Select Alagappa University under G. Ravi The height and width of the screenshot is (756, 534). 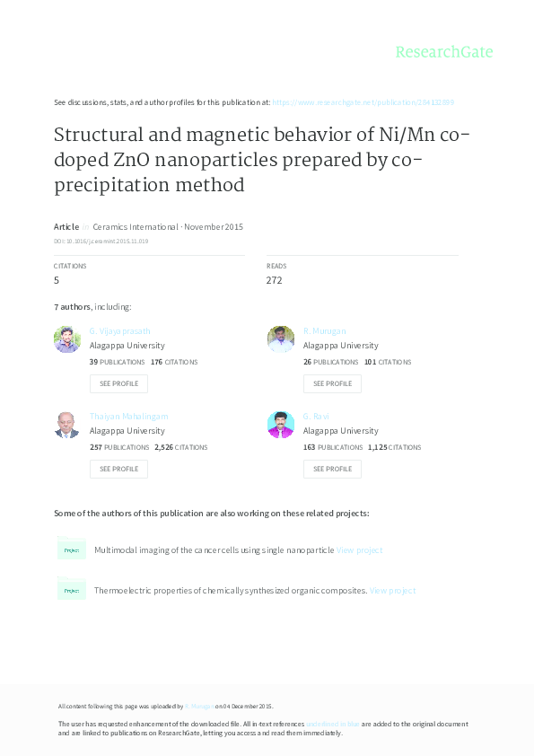340,430
